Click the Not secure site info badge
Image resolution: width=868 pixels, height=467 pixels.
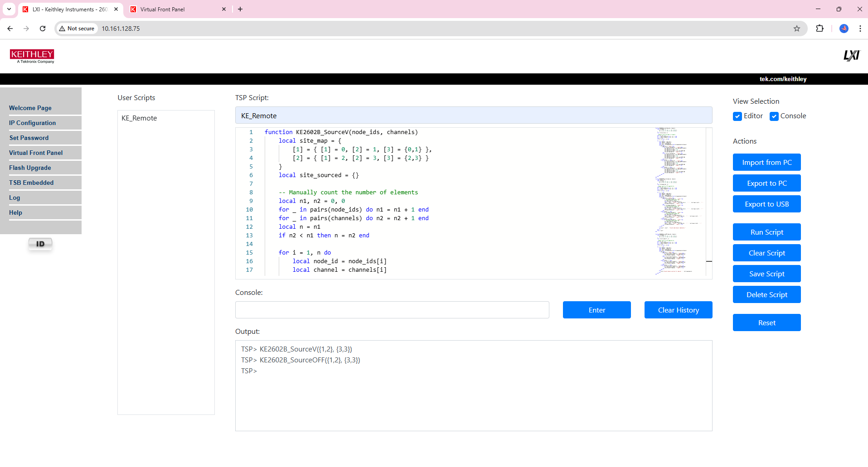tap(77, 29)
